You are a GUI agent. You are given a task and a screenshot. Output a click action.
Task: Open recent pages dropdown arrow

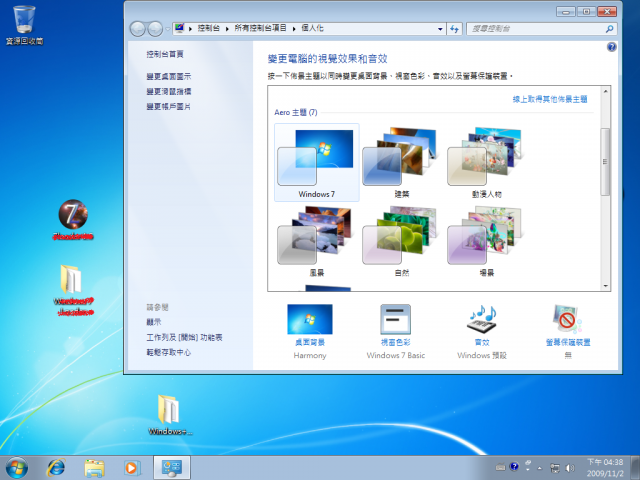pos(167,29)
